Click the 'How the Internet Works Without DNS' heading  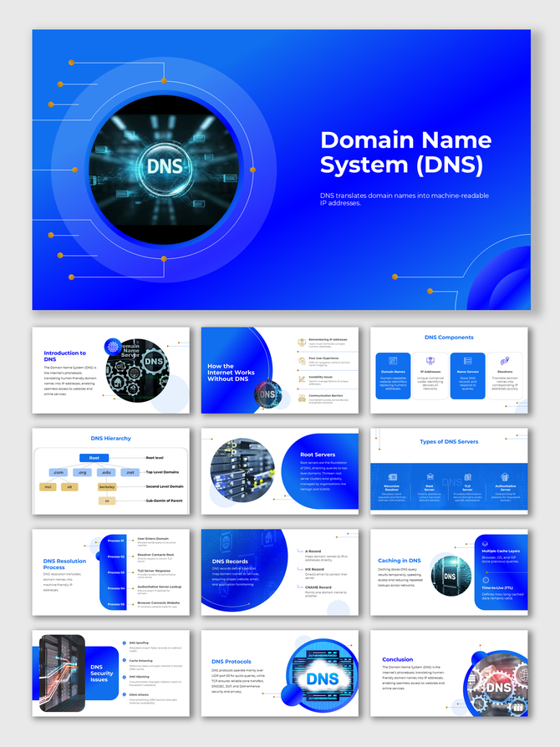pyautogui.click(x=231, y=373)
